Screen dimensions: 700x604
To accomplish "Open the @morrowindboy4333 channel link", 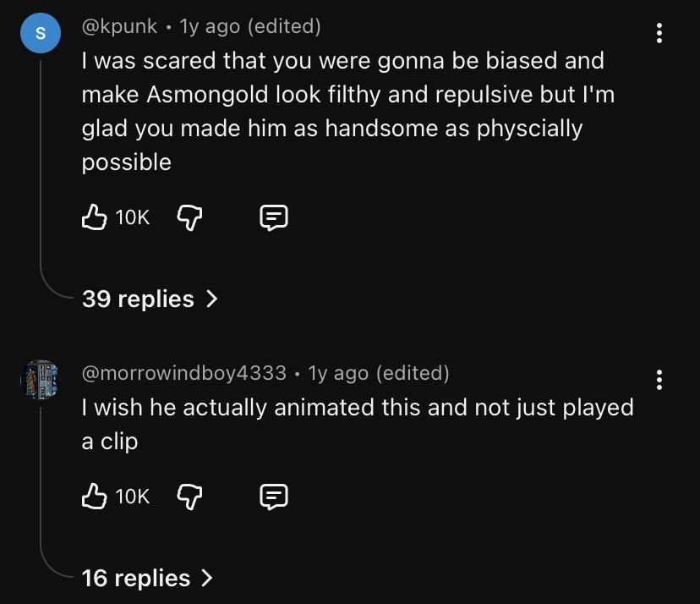I will [184, 373].
